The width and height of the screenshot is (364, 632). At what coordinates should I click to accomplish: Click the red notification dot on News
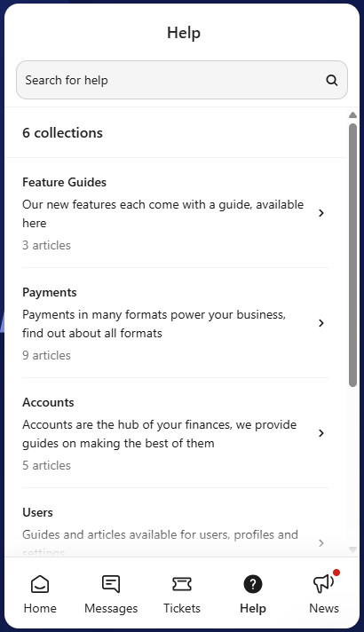click(x=336, y=573)
